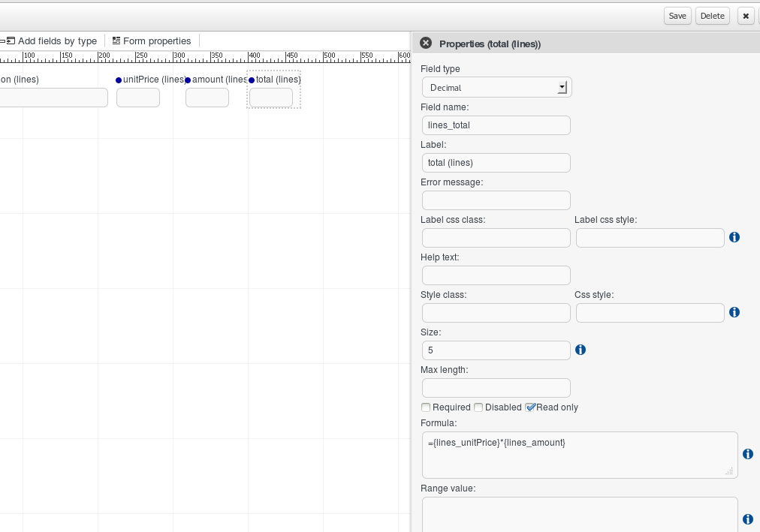
Task: Click the info icon beside the Formula box
Action: coord(748,453)
